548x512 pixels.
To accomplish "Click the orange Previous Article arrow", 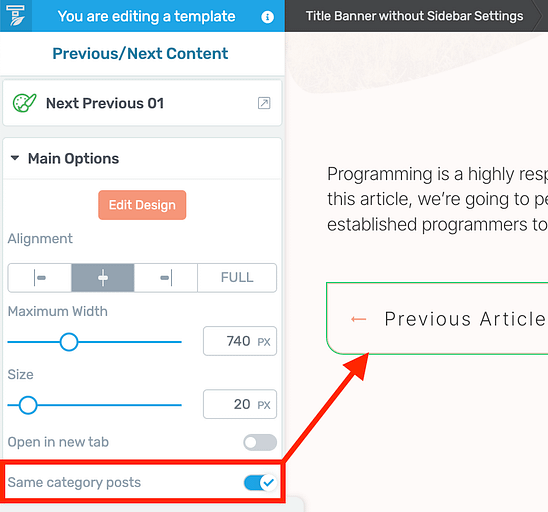I will [359, 319].
